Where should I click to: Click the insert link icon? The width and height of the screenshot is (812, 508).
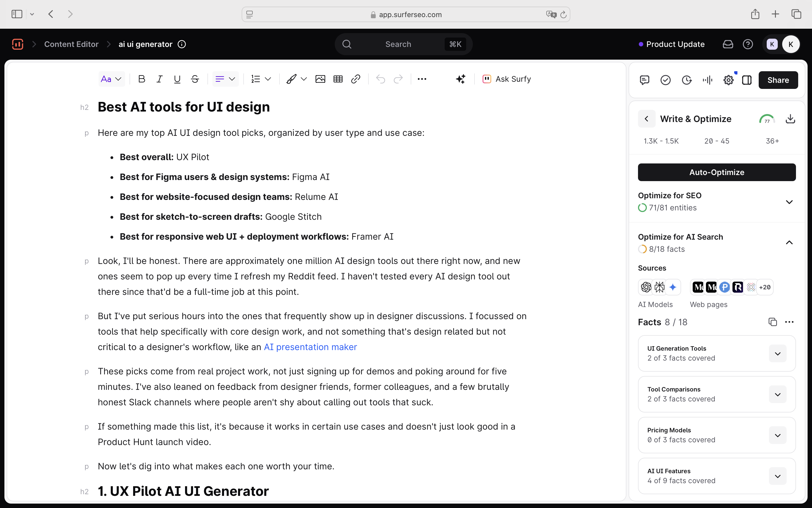click(x=355, y=79)
